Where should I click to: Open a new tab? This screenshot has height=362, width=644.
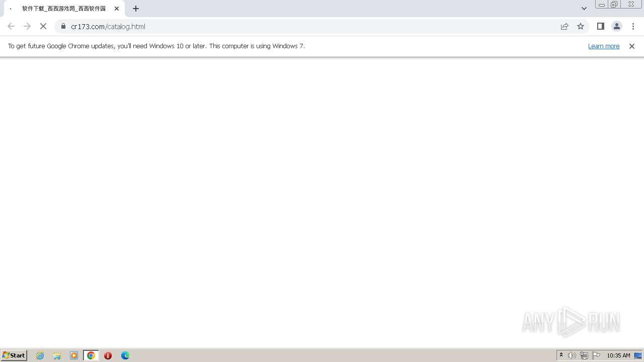(136, 9)
